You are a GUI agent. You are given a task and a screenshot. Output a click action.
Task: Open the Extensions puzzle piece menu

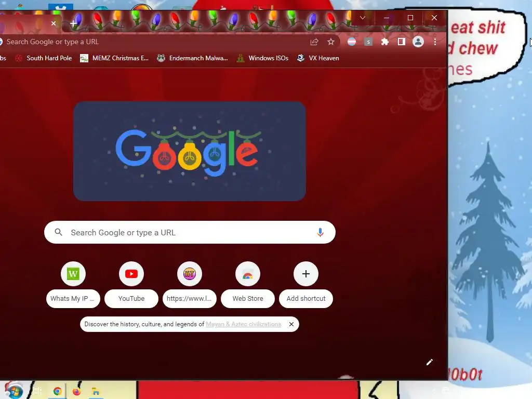tap(385, 42)
